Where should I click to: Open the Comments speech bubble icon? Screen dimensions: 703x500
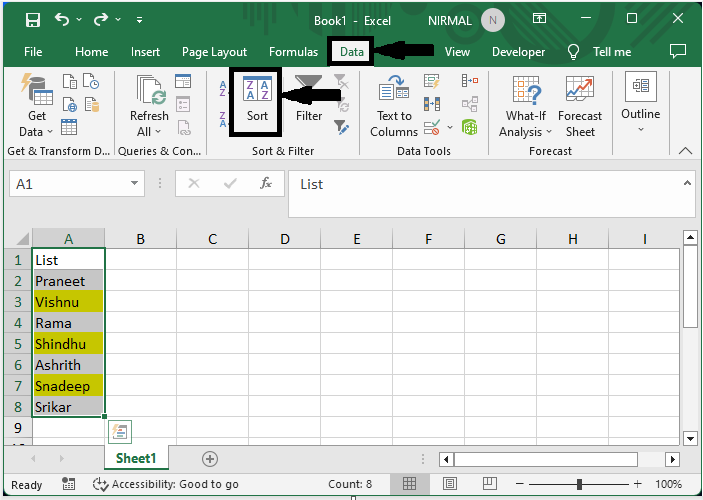pyautogui.click(x=677, y=52)
